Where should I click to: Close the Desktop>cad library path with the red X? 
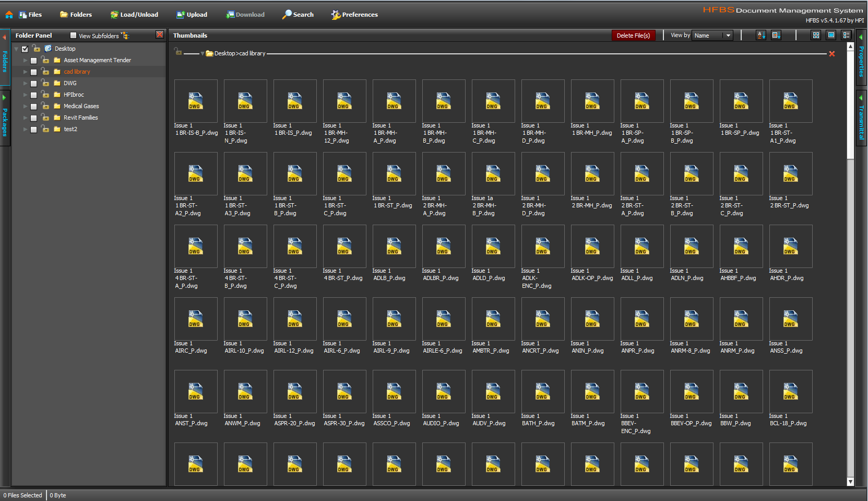point(832,54)
